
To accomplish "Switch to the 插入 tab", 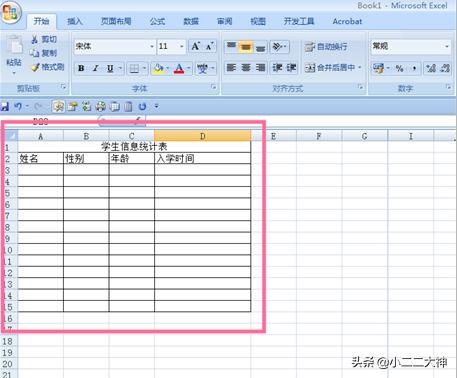I will tap(75, 21).
